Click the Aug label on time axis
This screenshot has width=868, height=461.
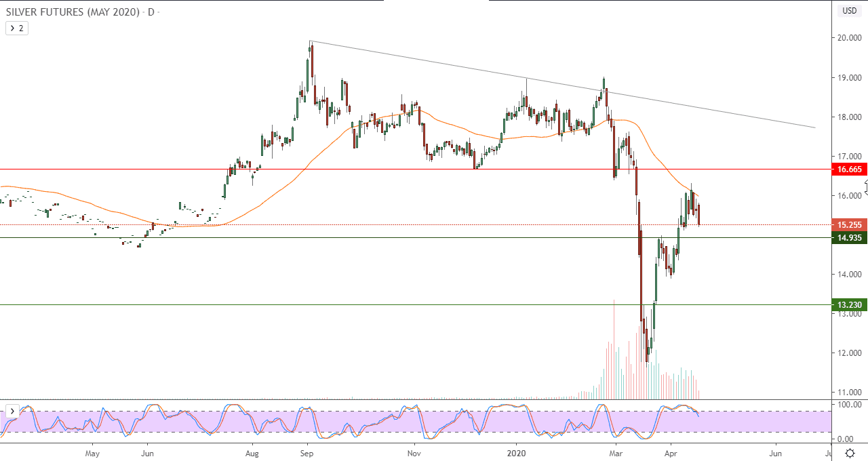[x=252, y=453]
